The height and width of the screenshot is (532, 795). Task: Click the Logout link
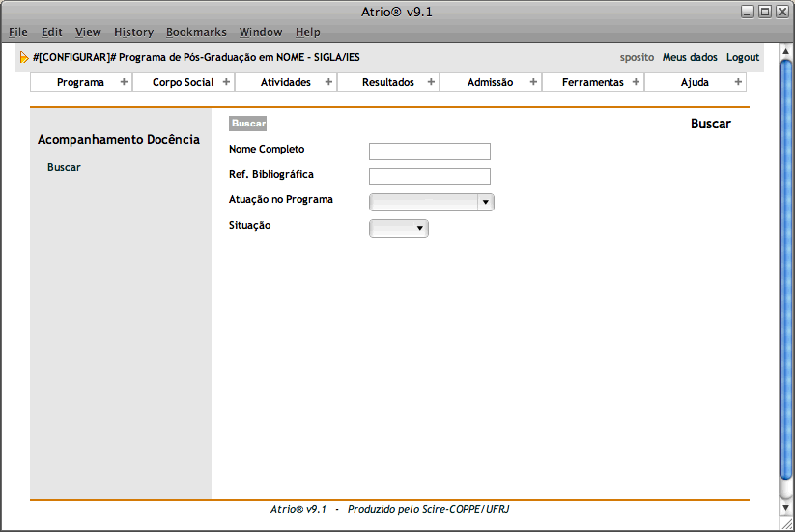(743, 58)
